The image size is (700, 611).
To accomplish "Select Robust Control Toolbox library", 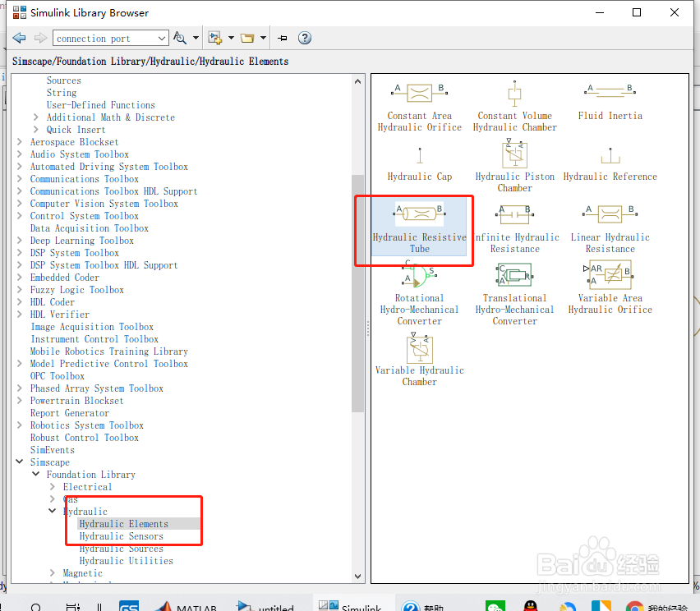I will (x=85, y=438).
